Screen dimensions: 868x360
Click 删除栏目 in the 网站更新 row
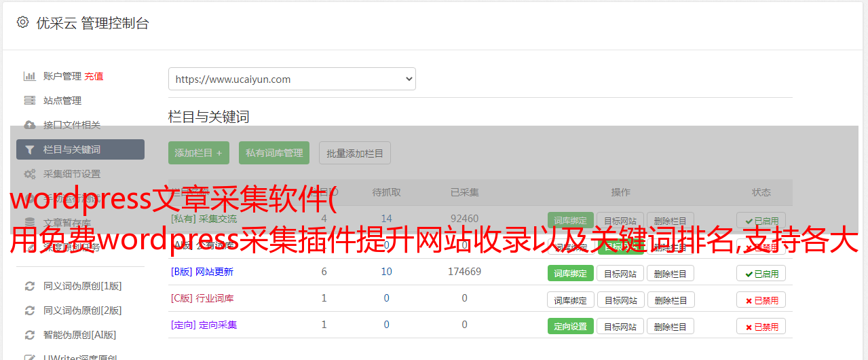pyautogui.click(x=671, y=273)
